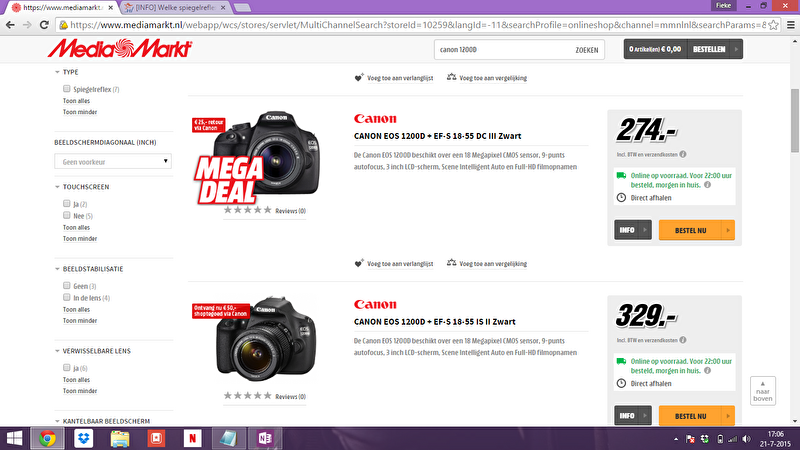Open Windows Start menu
The height and width of the screenshot is (450, 800).
(14, 438)
